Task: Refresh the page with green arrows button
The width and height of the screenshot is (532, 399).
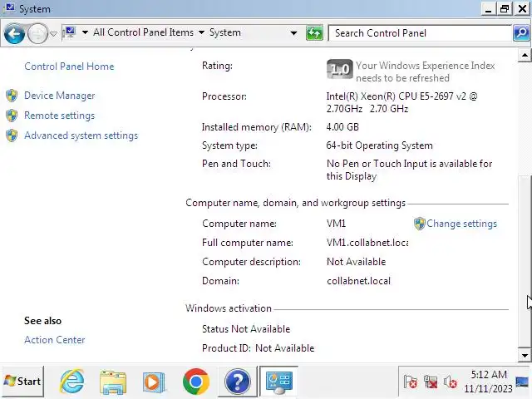Action: click(314, 33)
